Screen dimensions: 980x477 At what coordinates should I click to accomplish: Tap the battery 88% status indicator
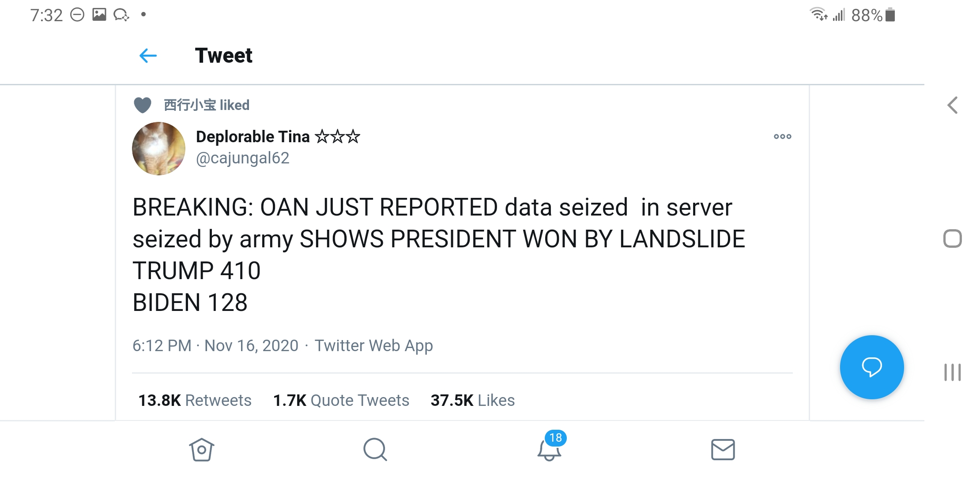click(873, 15)
